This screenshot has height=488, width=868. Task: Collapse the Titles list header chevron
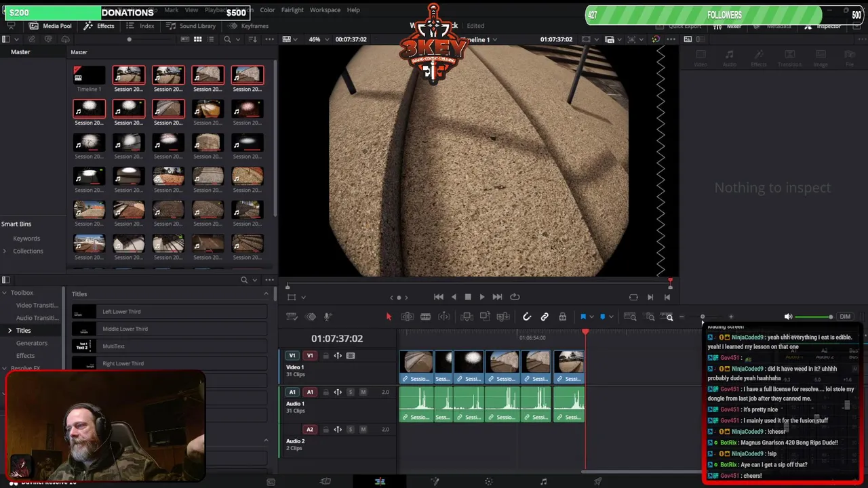266,293
